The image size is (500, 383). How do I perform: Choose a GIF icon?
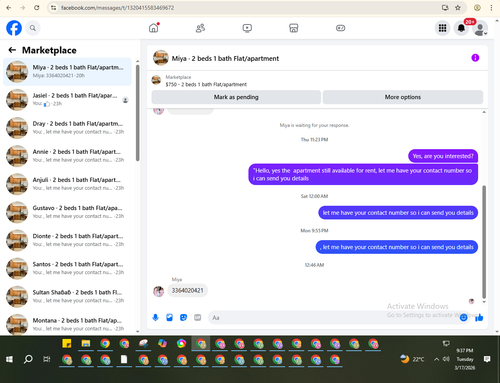198,317
